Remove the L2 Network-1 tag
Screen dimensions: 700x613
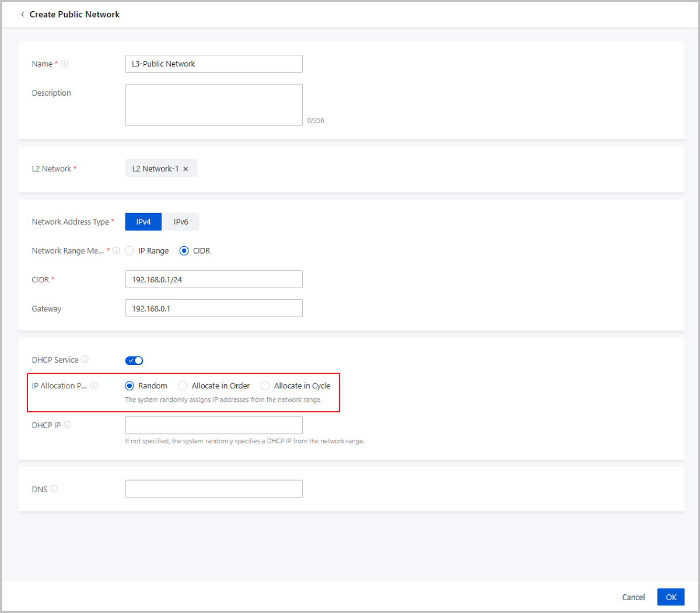tap(185, 169)
